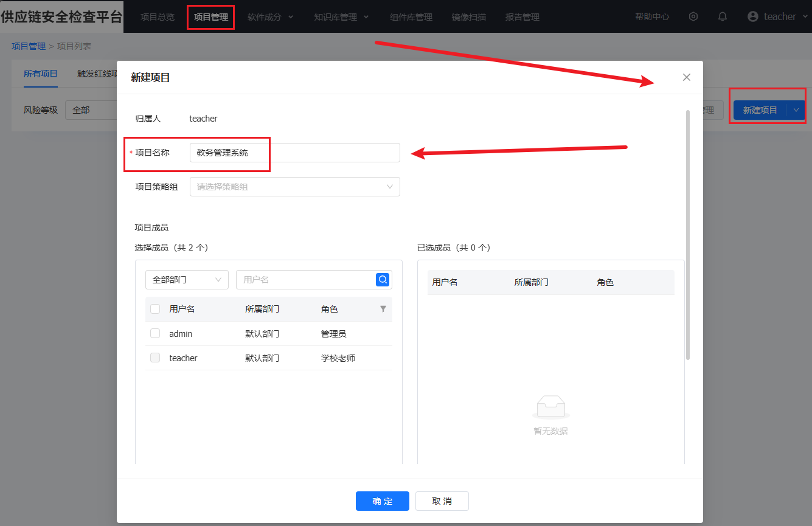This screenshot has height=526, width=812.
Task: Check the admin user checkbox
Action: click(155, 333)
